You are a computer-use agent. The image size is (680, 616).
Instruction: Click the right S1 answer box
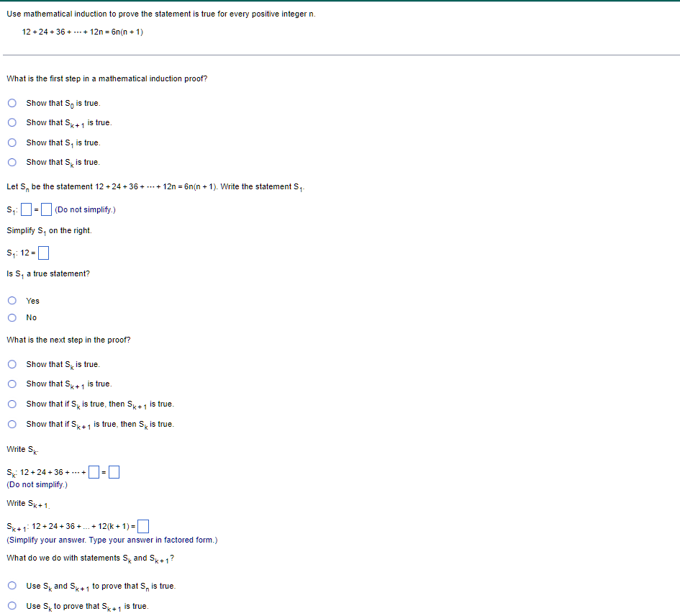45,208
